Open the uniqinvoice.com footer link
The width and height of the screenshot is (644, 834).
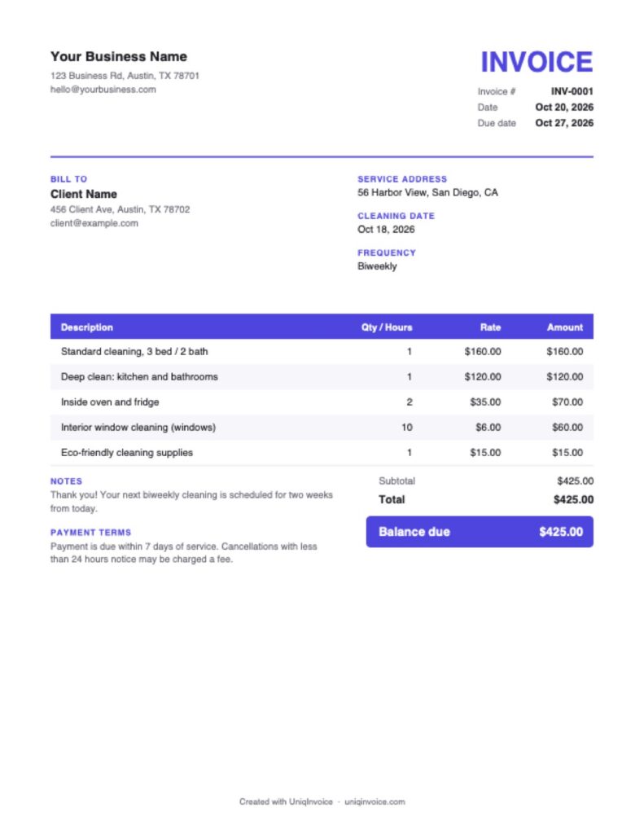coord(375,801)
